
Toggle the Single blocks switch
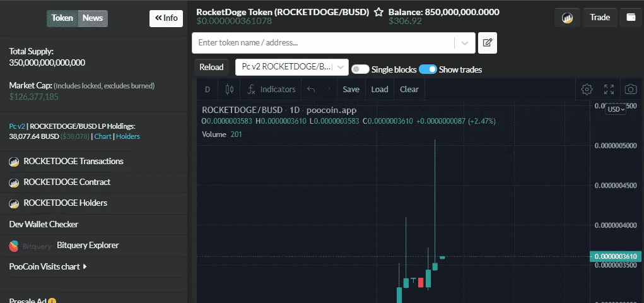361,69
